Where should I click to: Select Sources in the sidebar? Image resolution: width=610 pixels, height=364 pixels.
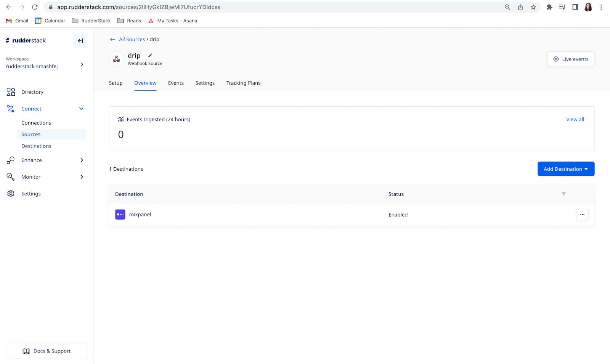click(51, 134)
